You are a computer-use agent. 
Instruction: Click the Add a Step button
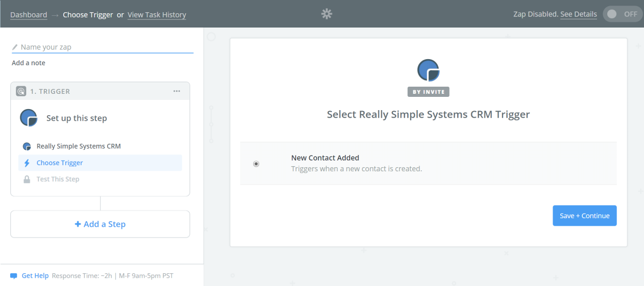pos(100,224)
